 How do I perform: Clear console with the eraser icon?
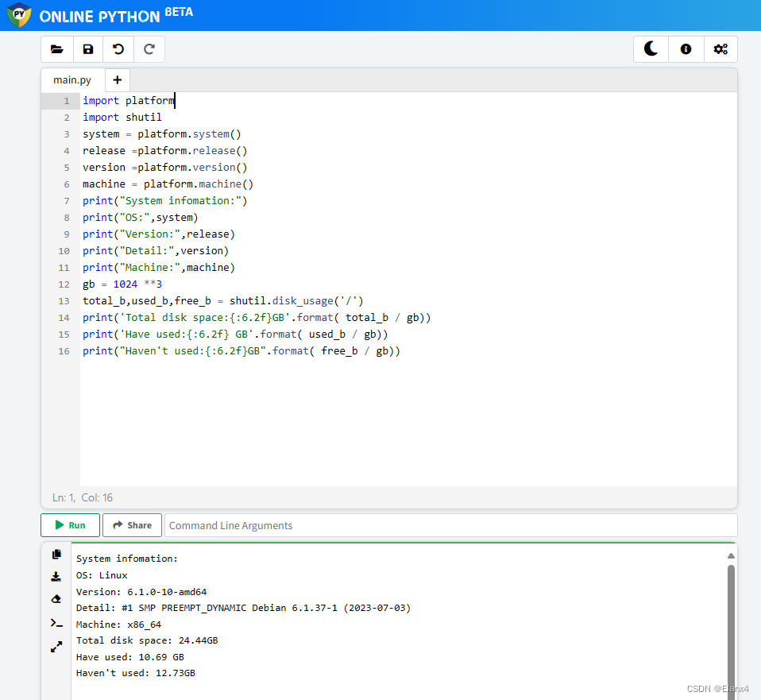point(56,600)
